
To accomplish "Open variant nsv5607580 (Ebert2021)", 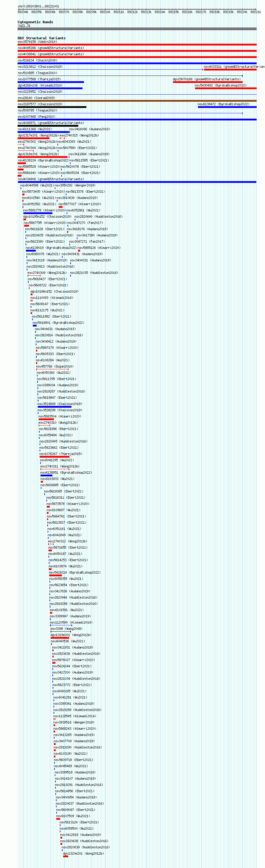I will 77,148.
